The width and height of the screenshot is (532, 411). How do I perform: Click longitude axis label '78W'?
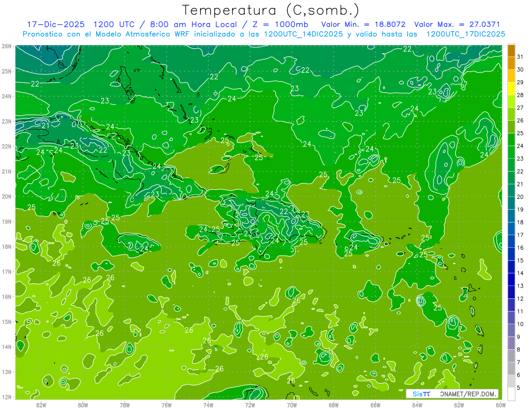click(x=125, y=405)
